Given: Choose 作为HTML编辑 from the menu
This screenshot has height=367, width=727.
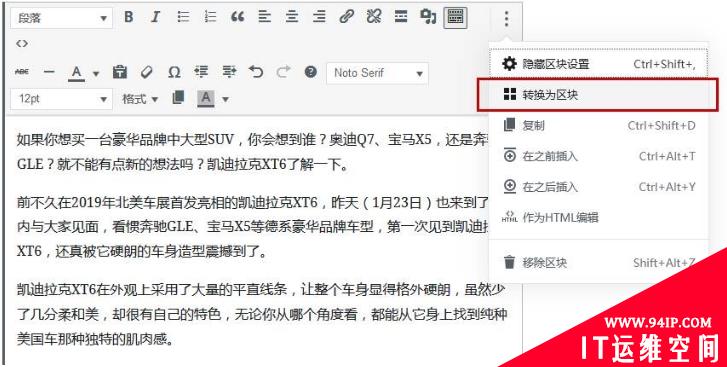Looking at the screenshot, I should point(598,217).
